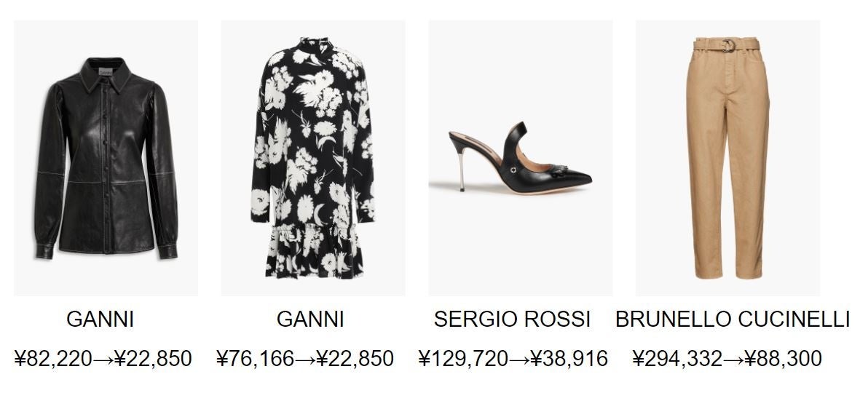
Task: Select the SERGIO ROSSI brand name
Action: [x=512, y=319]
